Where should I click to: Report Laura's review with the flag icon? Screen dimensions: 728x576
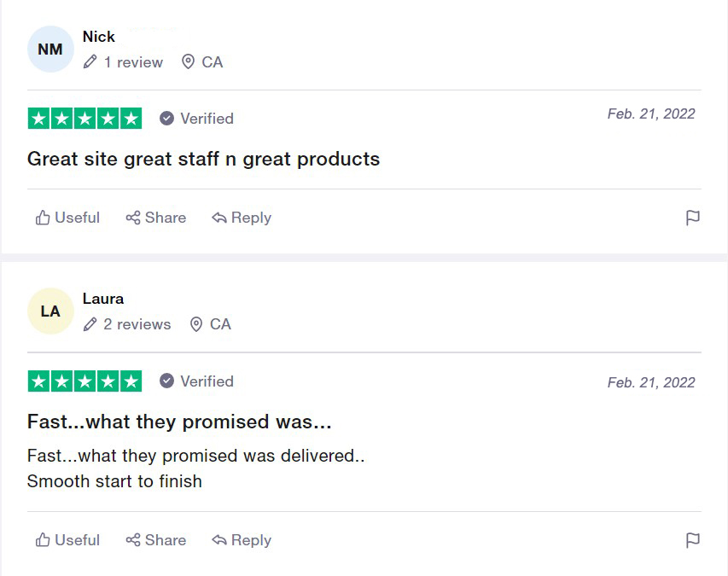(693, 540)
